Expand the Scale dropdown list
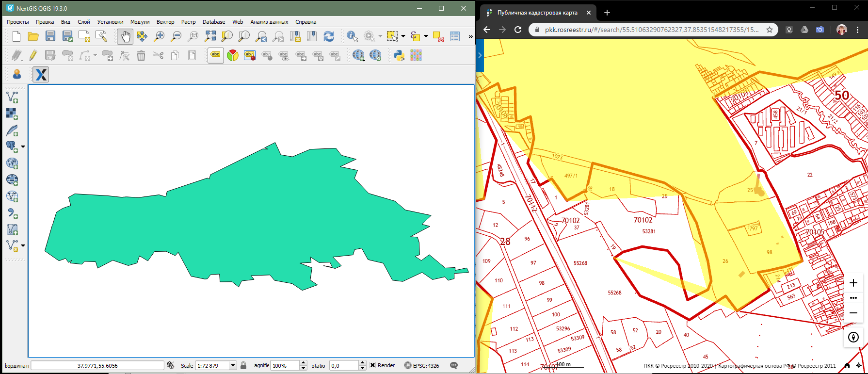 click(233, 365)
